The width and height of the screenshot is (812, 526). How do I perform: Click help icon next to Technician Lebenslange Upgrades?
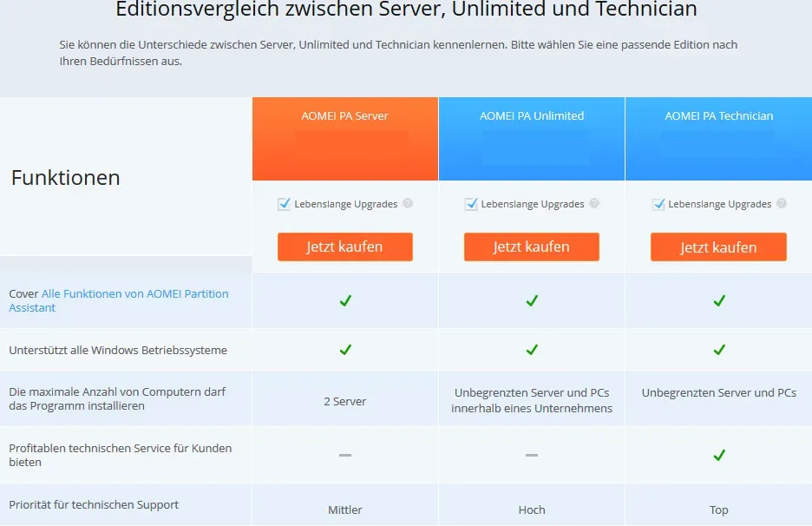782,203
